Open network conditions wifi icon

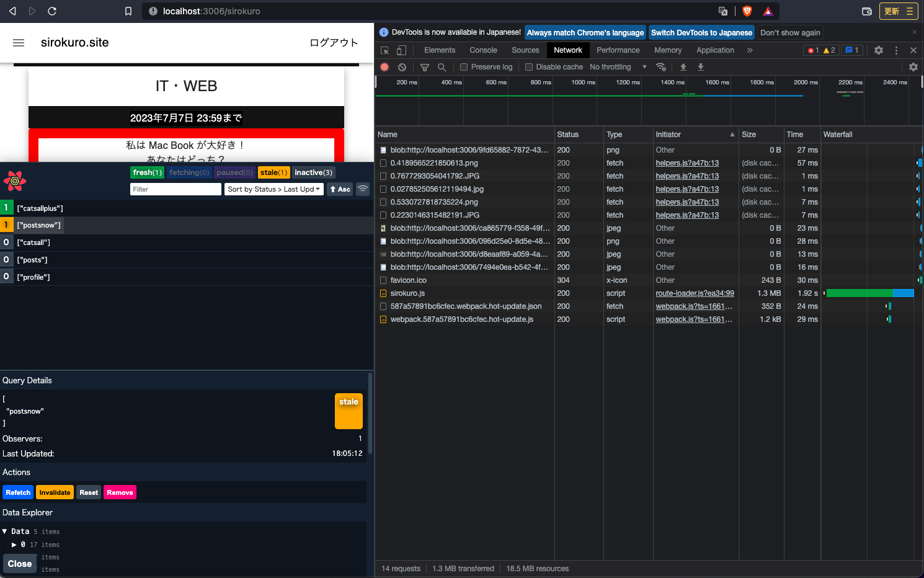pos(661,67)
